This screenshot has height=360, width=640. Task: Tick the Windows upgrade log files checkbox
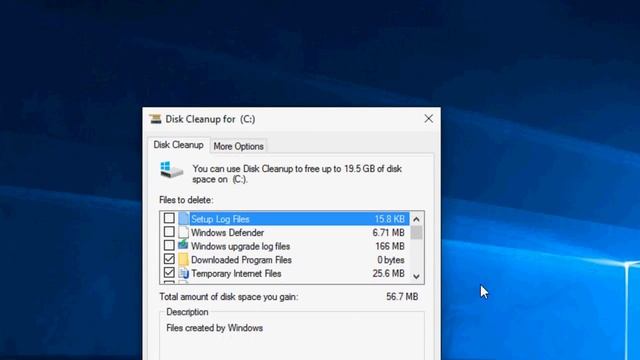coord(169,245)
